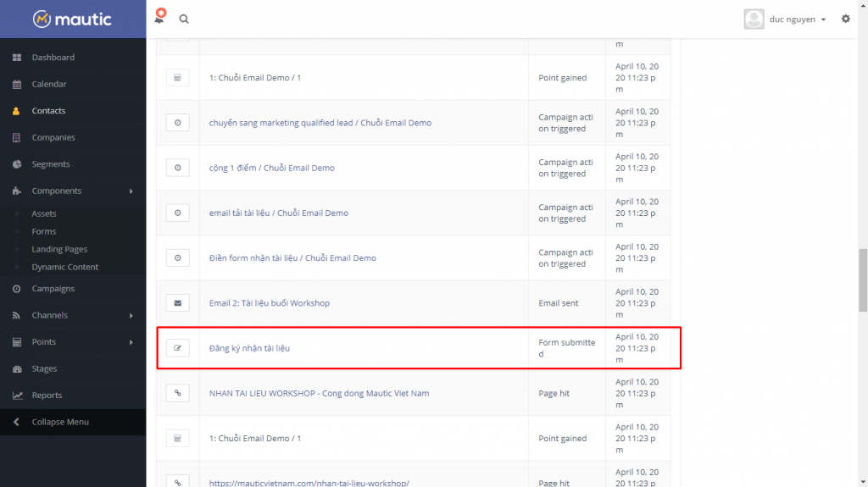Screen dimensions: 868x487
Task: Click the form submitted row edit icon
Action: (177, 347)
